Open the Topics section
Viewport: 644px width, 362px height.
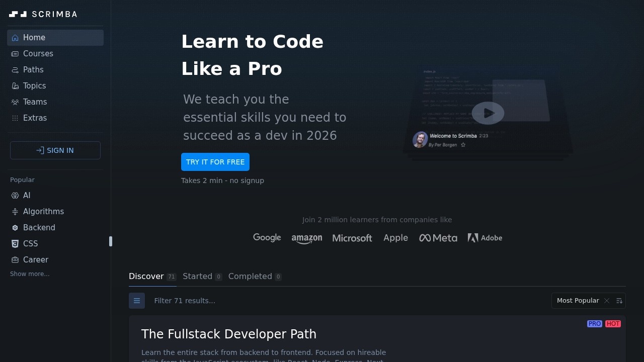pyautogui.click(x=55, y=86)
